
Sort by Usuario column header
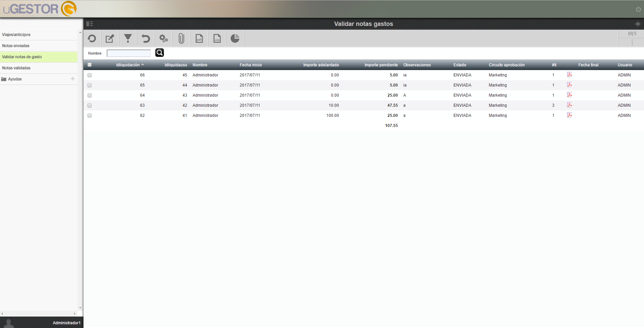pos(625,65)
